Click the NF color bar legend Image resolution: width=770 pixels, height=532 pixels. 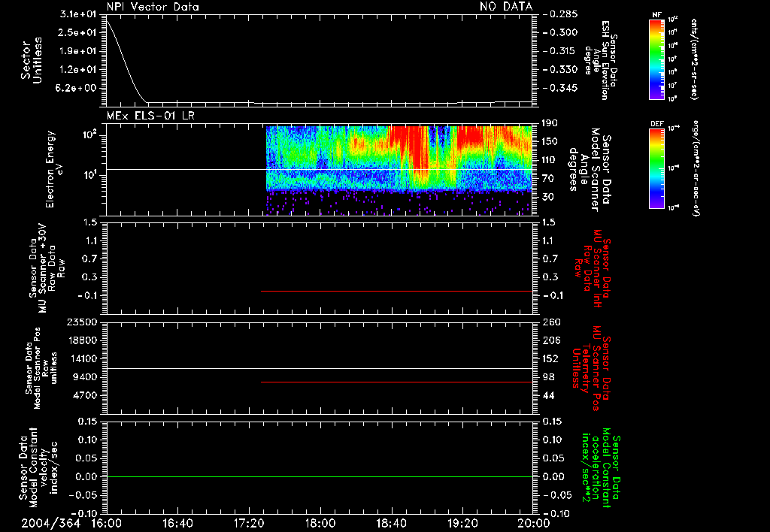click(x=656, y=59)
